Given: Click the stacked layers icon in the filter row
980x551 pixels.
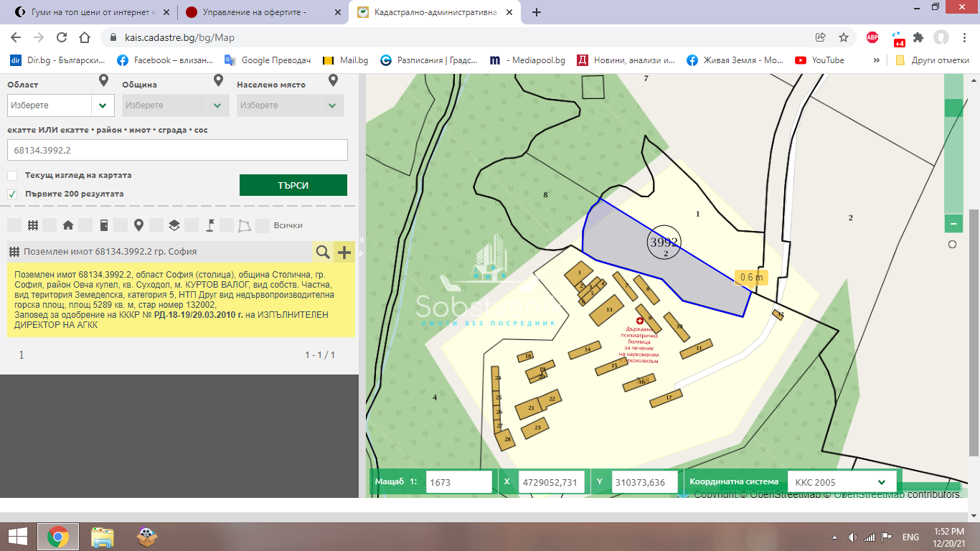Looking at the screenshot, I should pos(174,225).
